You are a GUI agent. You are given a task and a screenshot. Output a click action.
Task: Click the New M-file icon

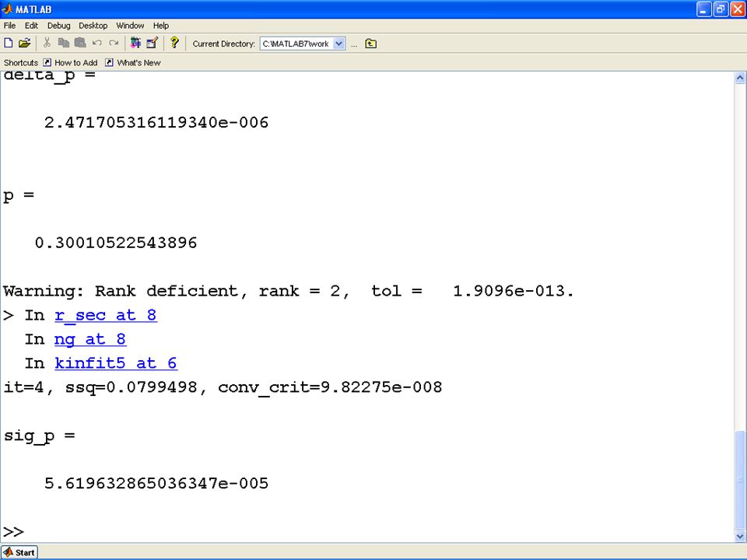(9, 44)
